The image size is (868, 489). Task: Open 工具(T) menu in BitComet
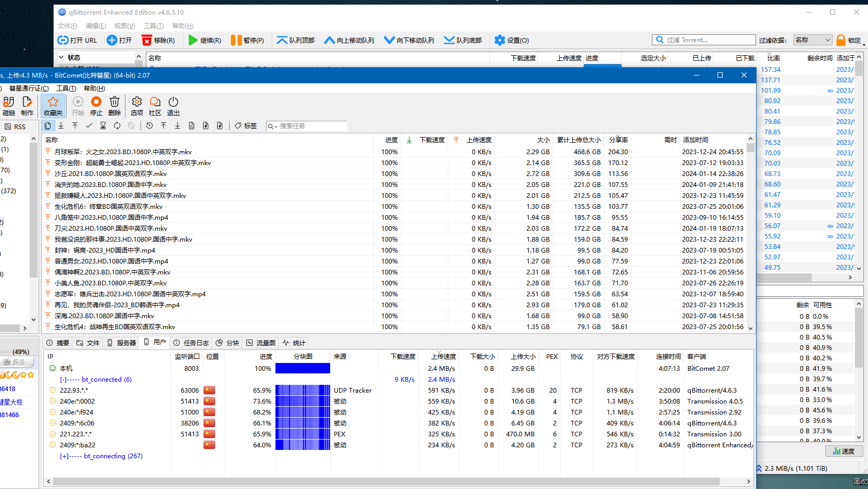click(66, 89)
